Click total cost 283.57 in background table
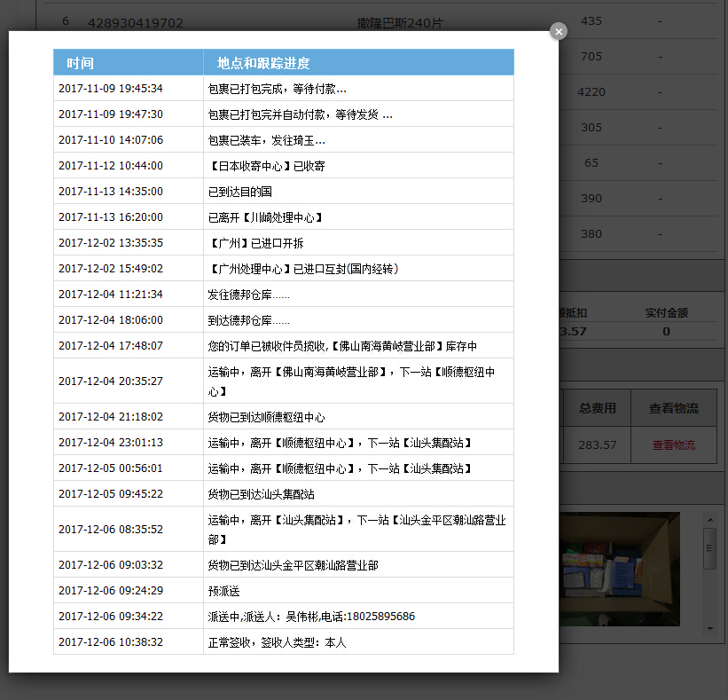 (x=598, y=445)
